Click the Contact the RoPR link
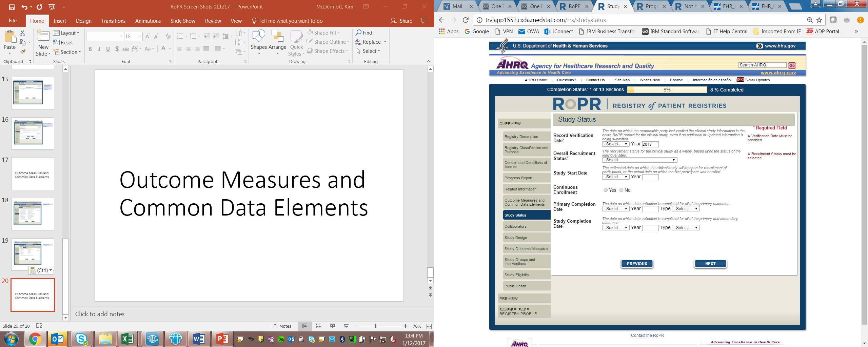Viewport: 868px width, 347px height. point(647,335)
